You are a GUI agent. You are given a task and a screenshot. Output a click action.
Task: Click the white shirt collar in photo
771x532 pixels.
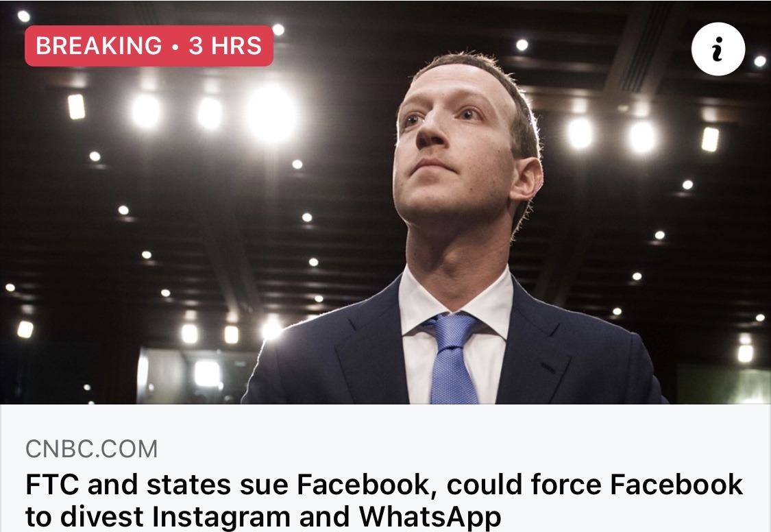(x=455, y=305)
